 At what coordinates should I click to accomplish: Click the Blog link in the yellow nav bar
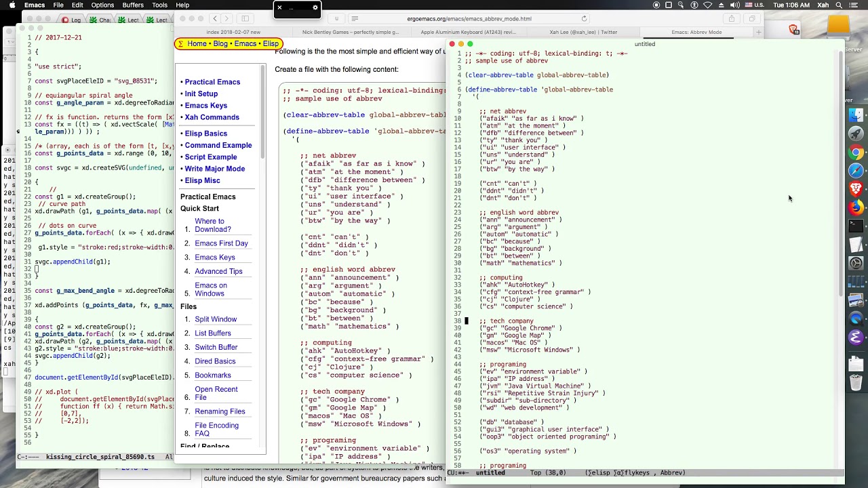coord(220,44)
